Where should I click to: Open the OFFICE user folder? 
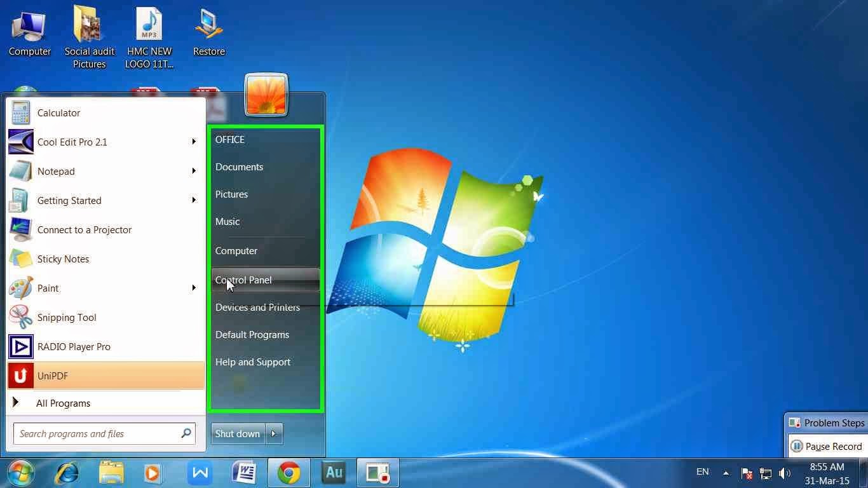[266, 140]
